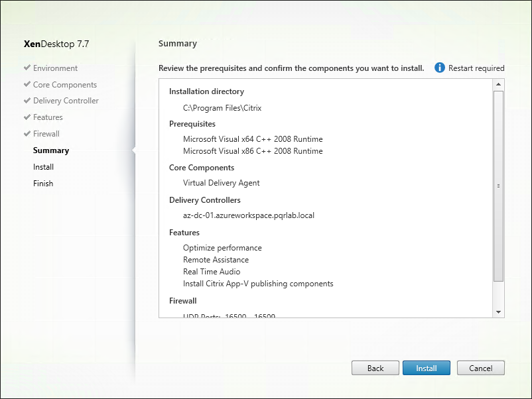Select the Install wizard step in sidebar
This screenshot has width=532, height=399.
[x=43, y=167]
